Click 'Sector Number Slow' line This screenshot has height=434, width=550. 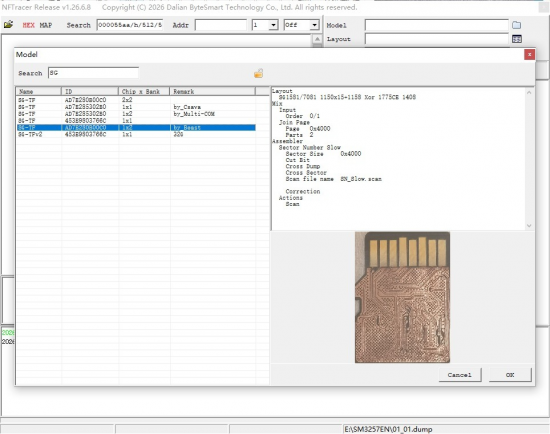[310, 148]
